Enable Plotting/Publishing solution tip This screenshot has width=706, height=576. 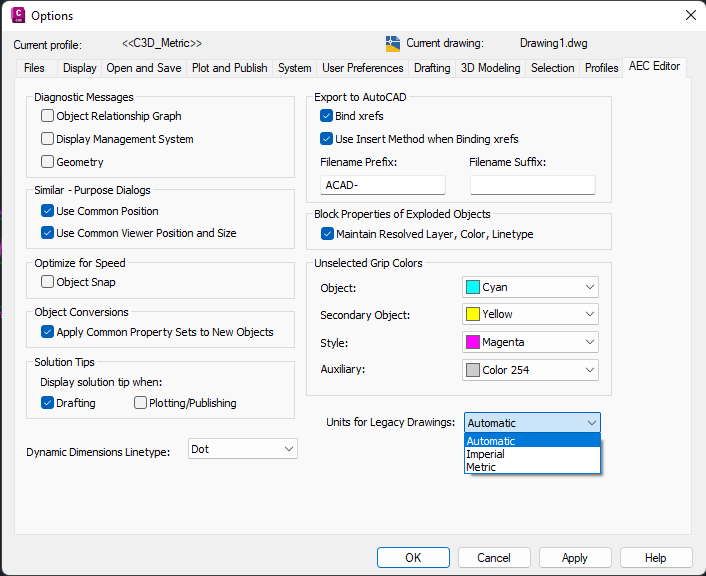[x=140, y=403]
